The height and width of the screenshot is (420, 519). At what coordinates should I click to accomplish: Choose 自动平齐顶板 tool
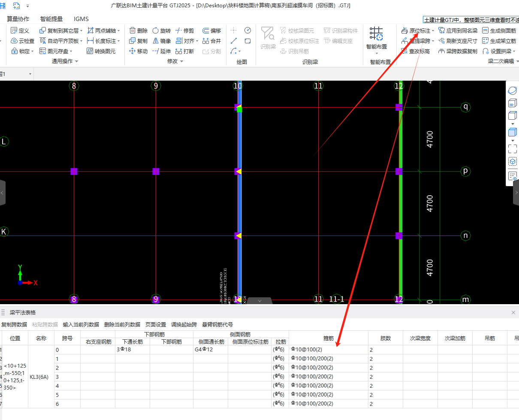pyautogui.click(x=59, y=41)
